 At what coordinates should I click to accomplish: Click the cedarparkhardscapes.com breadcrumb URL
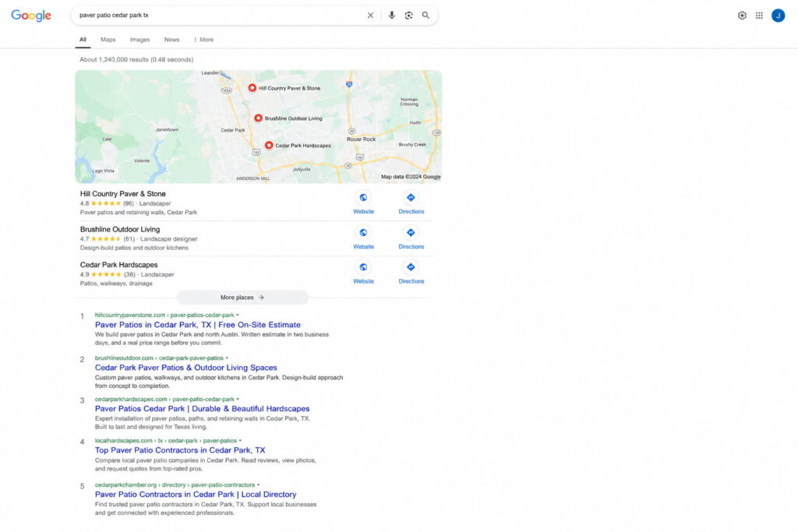(x=164, y=400)
